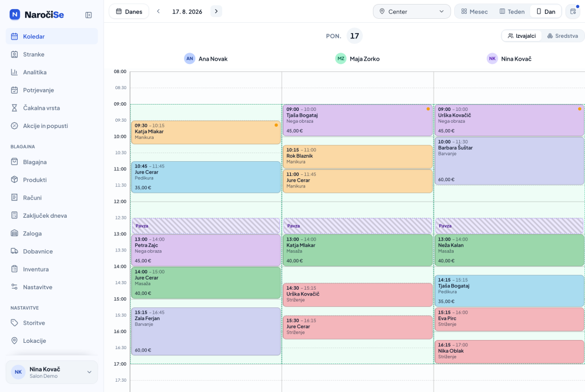This screenshot has width=585, height=392.
Task: Select Dan day view
Action: (546, 11)
